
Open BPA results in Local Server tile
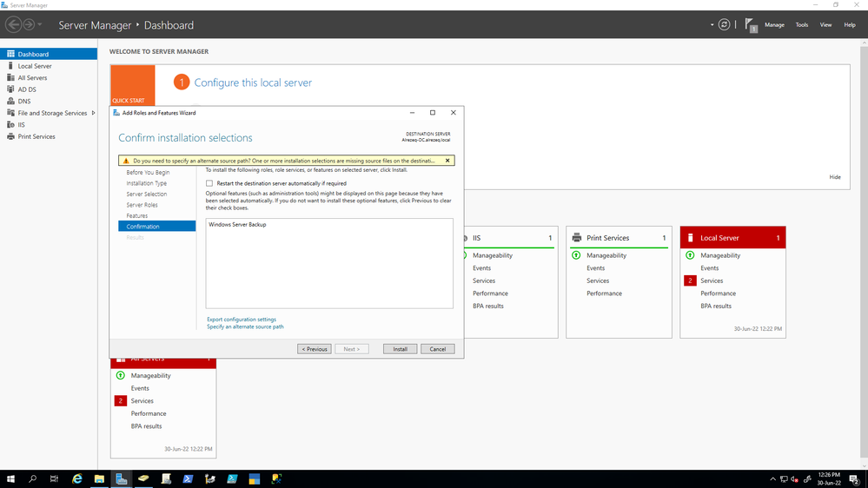click(716, 306)
